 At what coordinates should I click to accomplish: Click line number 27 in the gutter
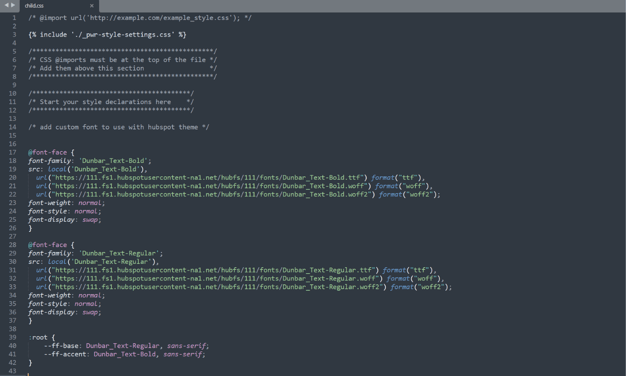point(12,237)
